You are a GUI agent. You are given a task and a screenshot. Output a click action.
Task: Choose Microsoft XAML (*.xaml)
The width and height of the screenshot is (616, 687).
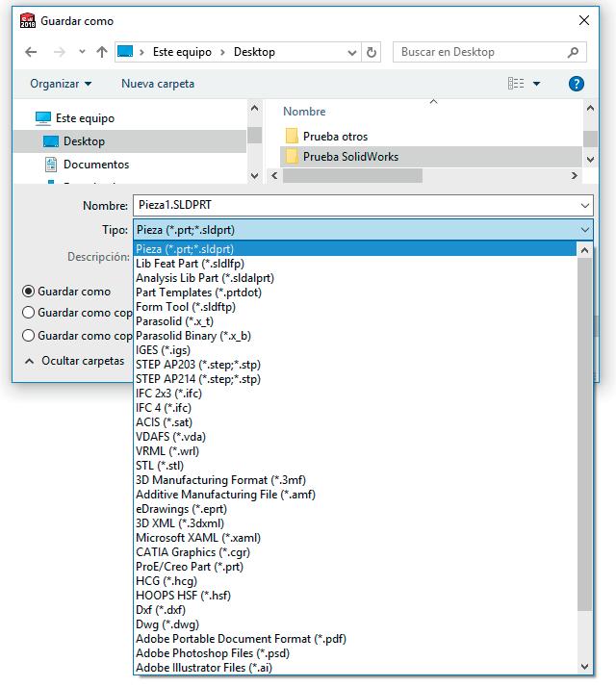click(355, 538)
